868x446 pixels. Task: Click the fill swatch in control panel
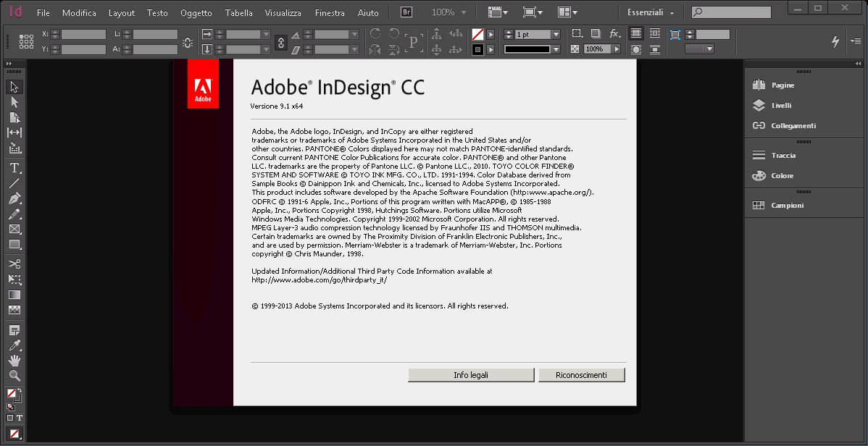[477, 34]
